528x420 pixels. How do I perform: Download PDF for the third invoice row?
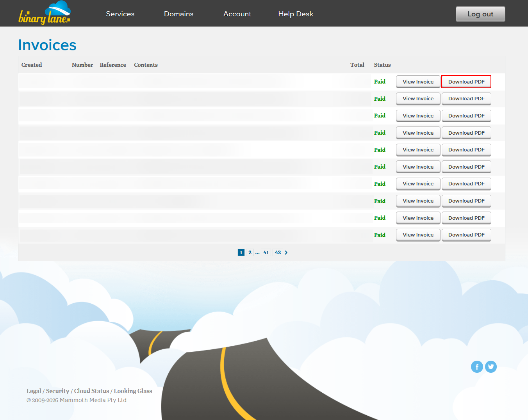(466, 116)
